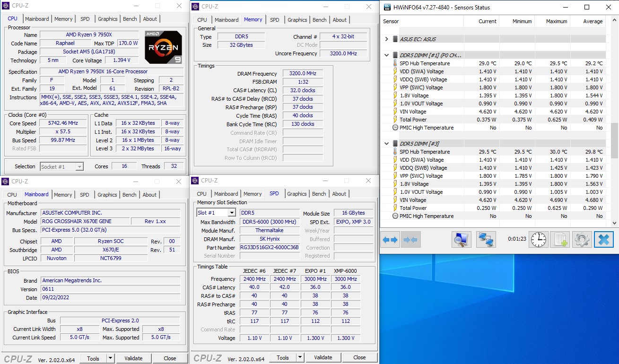
Task: Click the Thermaltake module manufacturer field
Action: pos(269,230)
